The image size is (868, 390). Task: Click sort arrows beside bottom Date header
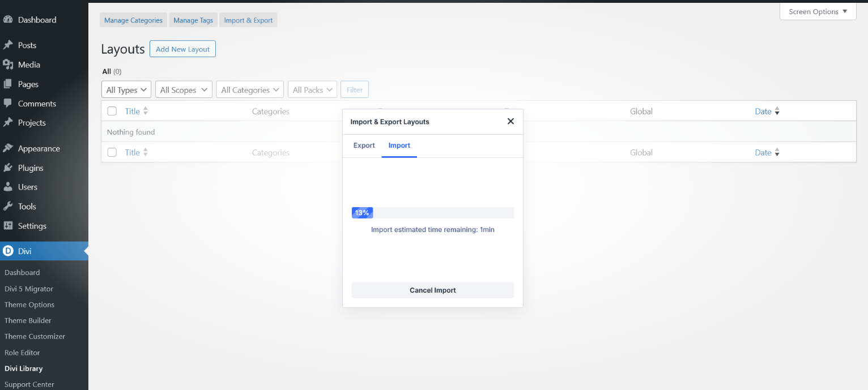[777, 152]
